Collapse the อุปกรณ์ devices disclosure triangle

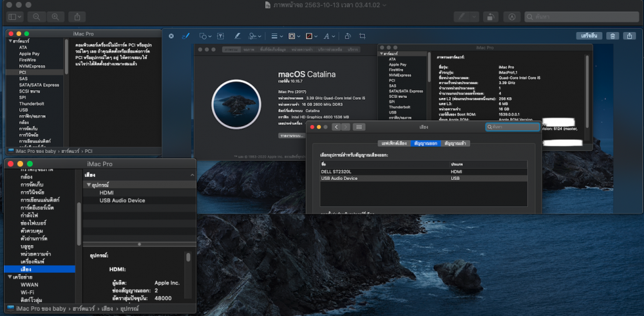88,185
